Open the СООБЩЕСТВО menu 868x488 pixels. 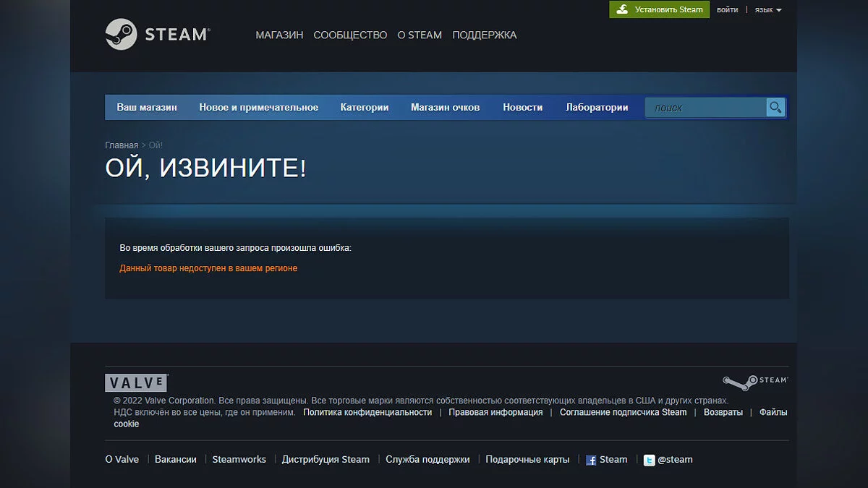pyautogui.click(x=350, y=35)
